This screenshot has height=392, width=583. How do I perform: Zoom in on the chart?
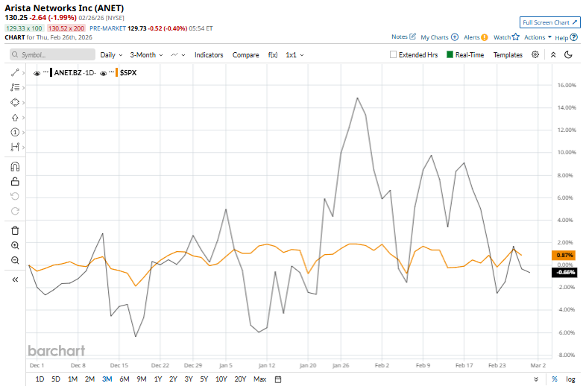(x=15, y=245)
